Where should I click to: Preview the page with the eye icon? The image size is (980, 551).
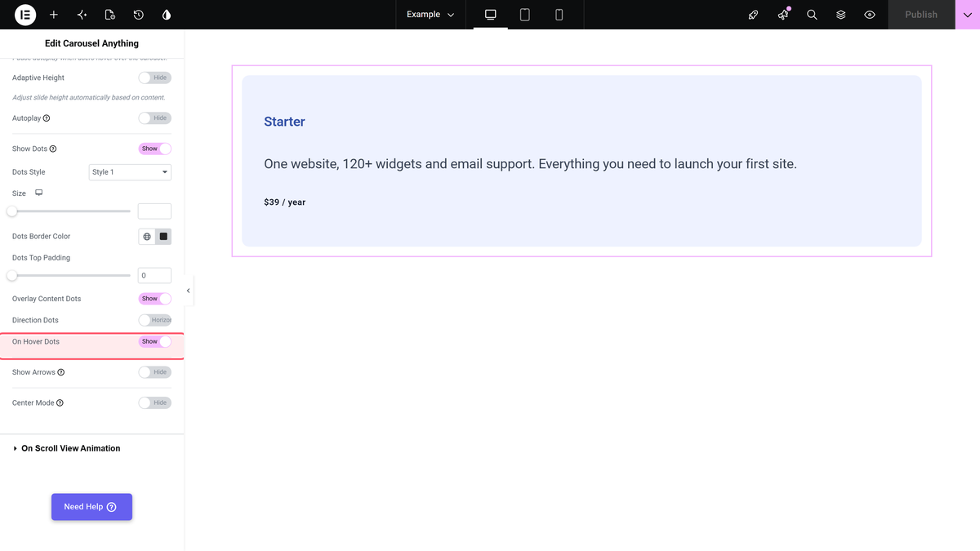click(870, 15)
